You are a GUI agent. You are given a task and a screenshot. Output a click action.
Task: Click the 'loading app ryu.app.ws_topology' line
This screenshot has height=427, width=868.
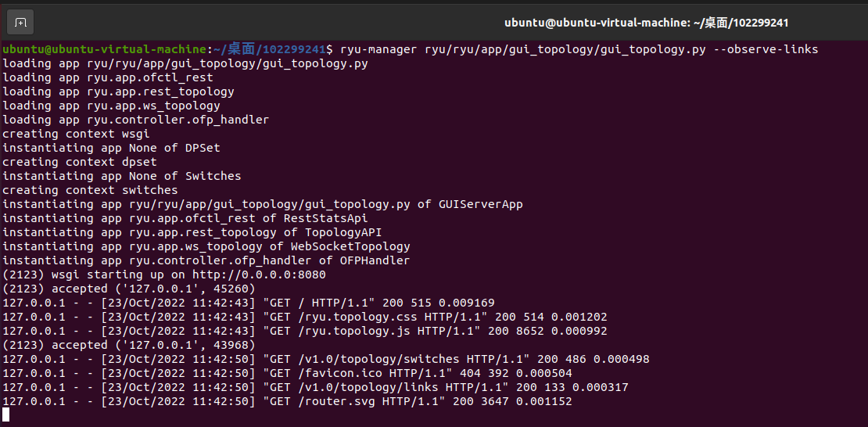point(111,106)
